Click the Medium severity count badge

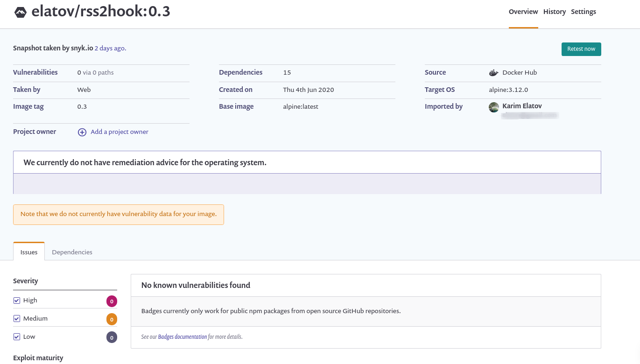112,320
